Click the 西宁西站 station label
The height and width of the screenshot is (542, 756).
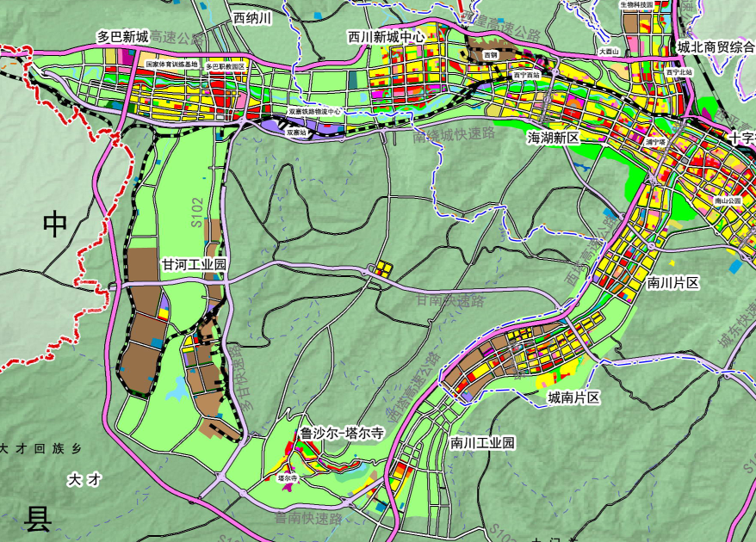526,75
